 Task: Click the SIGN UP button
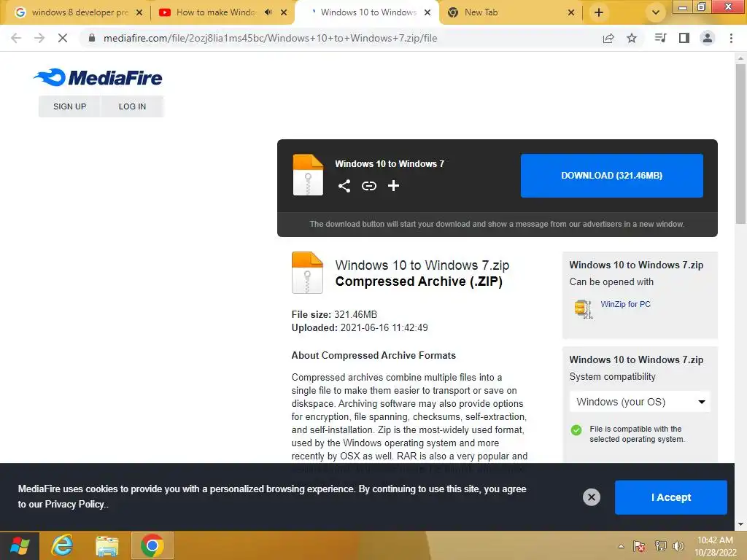69,106
